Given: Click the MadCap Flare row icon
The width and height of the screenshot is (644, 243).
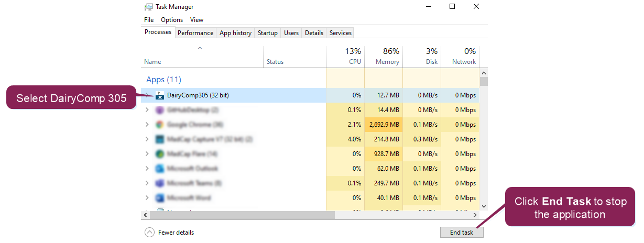Looking at the screenshot, I should coord(160,154).
